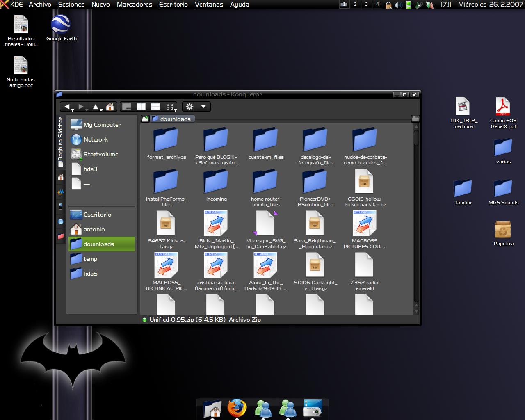Open Papelera trash on desktop
Screen dimensions: 525x420
503,233
